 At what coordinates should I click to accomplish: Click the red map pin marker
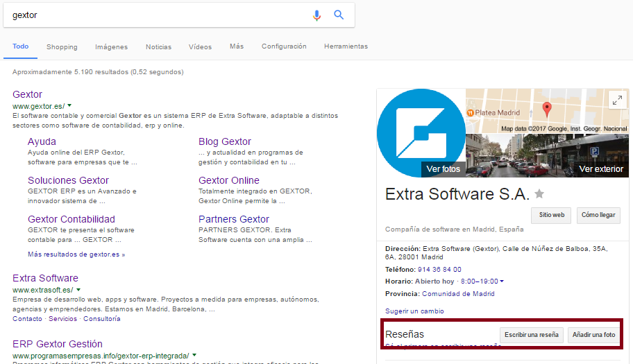click(547, 110)
